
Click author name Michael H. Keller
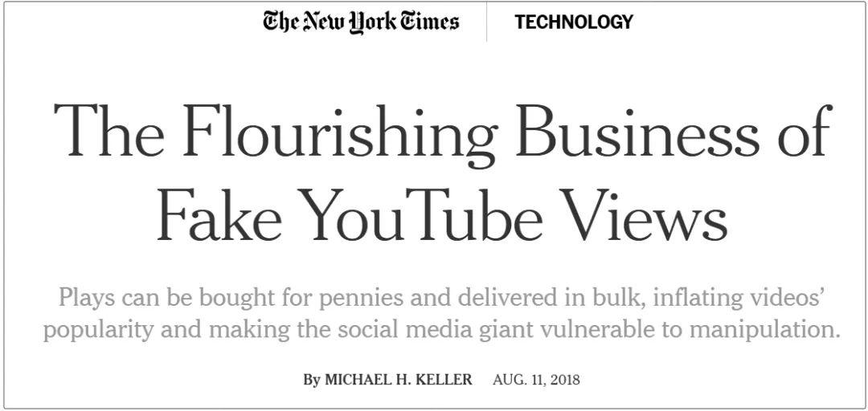[399, 380]
